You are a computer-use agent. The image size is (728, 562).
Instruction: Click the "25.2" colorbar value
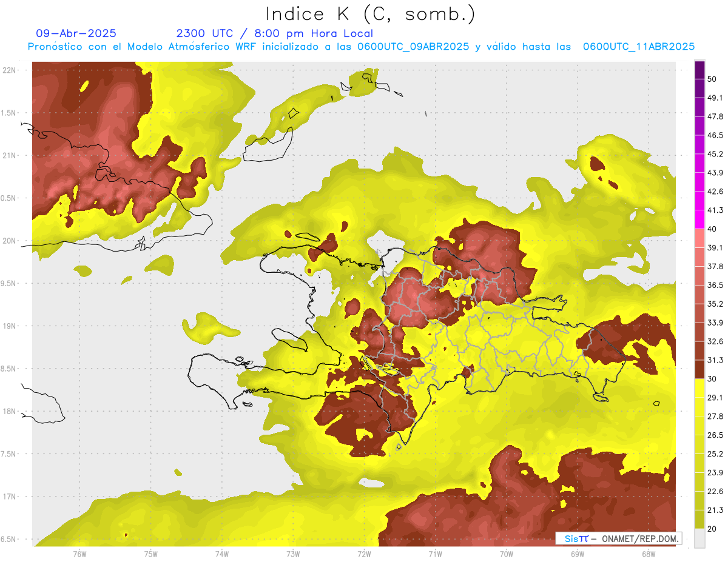pyautogui.click(x=715, y=453)
